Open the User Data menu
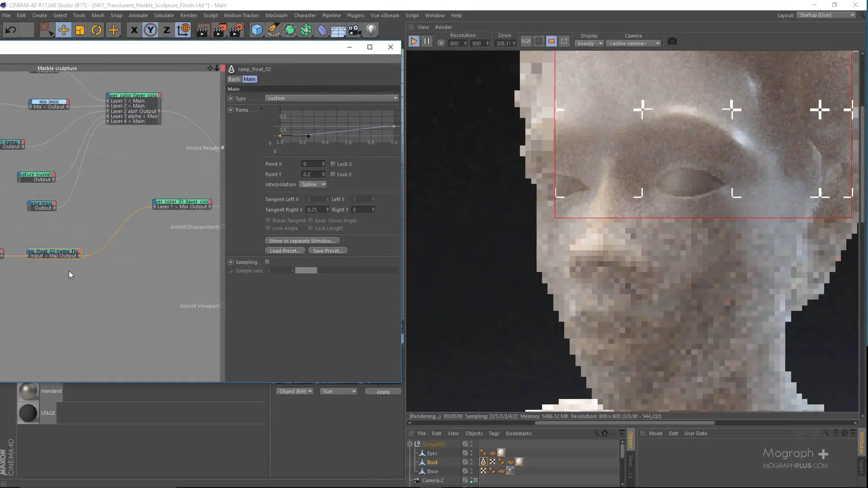Viewport: 868px width, 488px height. [695, 433]
